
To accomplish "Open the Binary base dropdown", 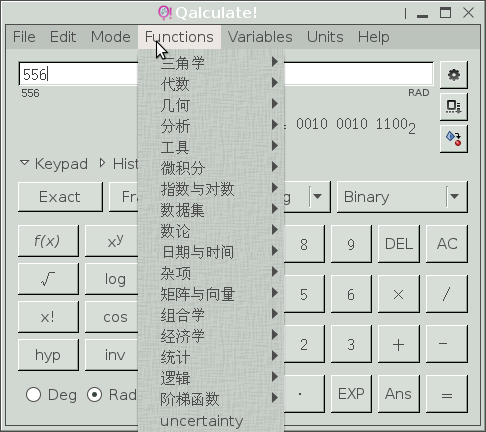I will [x=402, y=197].
